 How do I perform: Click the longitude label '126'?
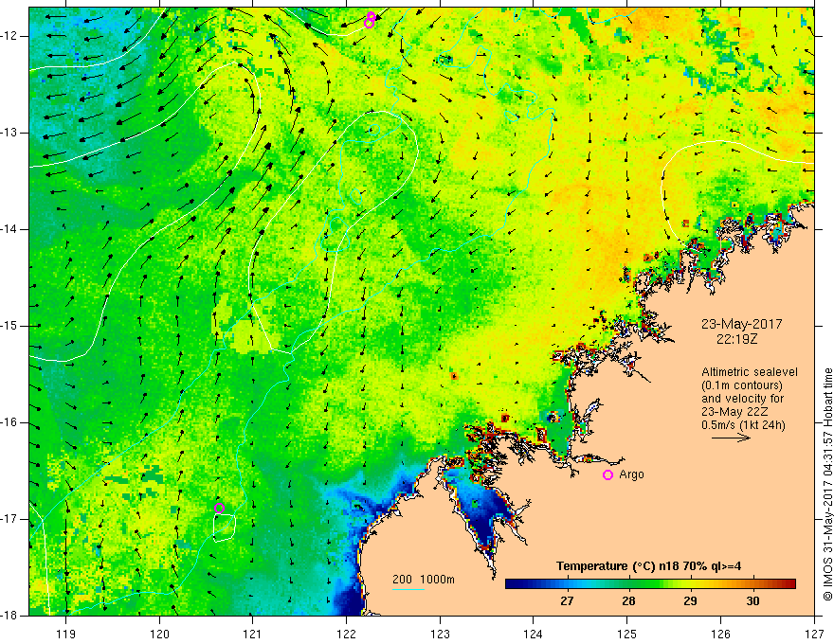tap(720, 634)
